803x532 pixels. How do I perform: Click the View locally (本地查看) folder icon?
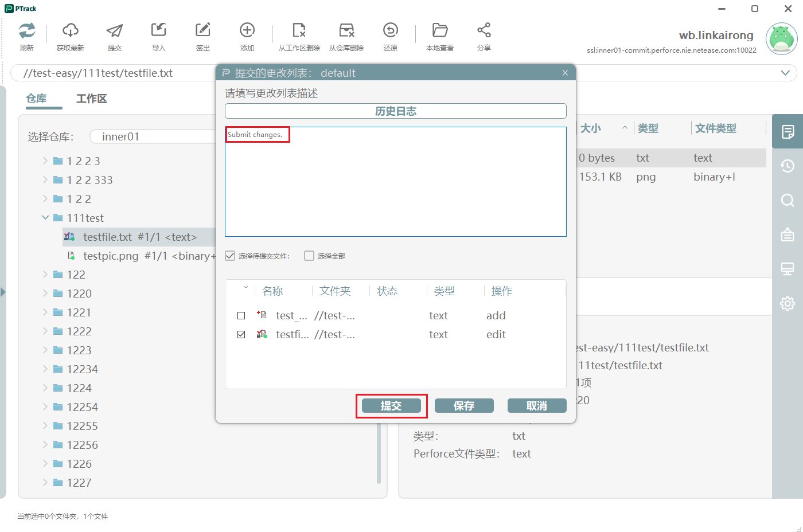(x=440, y=30)
